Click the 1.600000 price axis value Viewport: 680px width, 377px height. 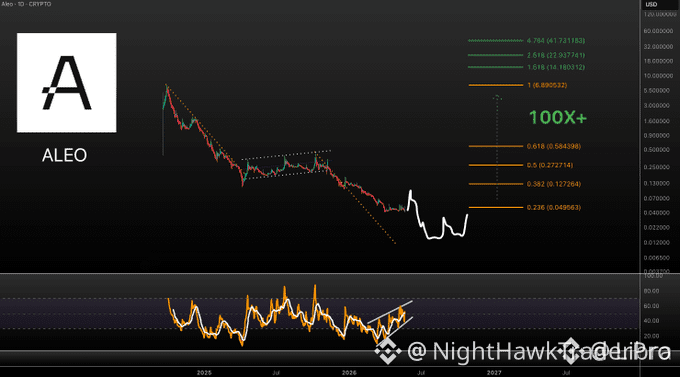click(657, 121)
